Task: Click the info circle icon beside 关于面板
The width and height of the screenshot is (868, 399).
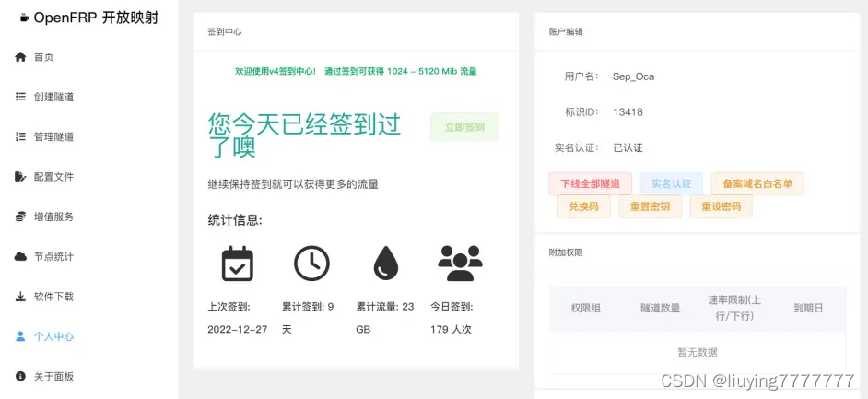Action: tap(20, 376)
